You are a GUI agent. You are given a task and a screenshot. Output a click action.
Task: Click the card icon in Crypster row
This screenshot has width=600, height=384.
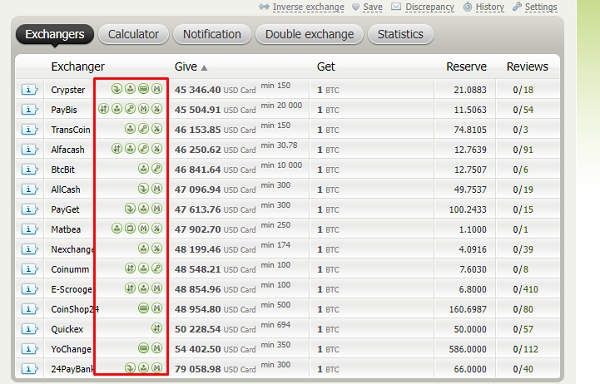click(143, 89)
